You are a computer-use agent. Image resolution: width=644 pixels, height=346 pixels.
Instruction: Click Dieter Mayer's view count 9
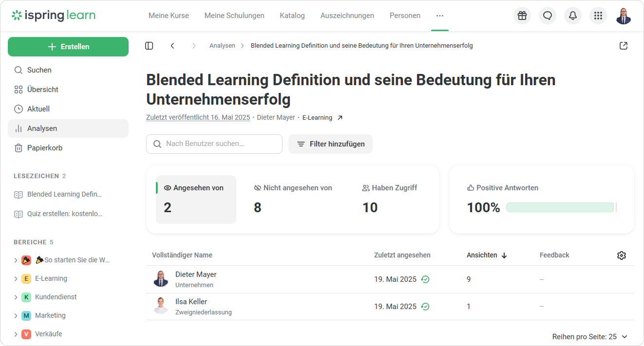point(469,279)
